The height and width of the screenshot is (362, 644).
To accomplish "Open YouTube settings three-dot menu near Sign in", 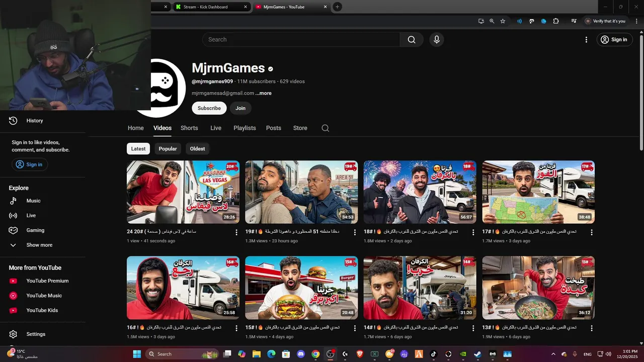I will [586, 40].
